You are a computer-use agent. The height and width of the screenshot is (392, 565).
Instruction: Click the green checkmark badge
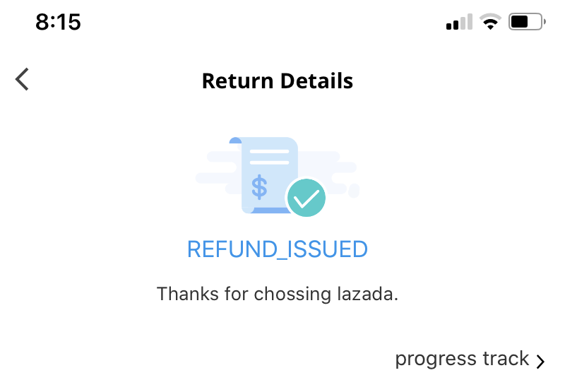click(x=306, y=198)
